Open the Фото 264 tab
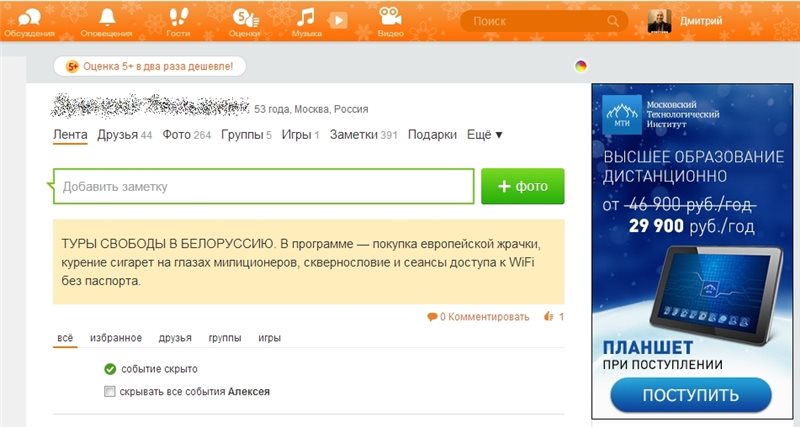Screen dimensions: 800x427 187,135
